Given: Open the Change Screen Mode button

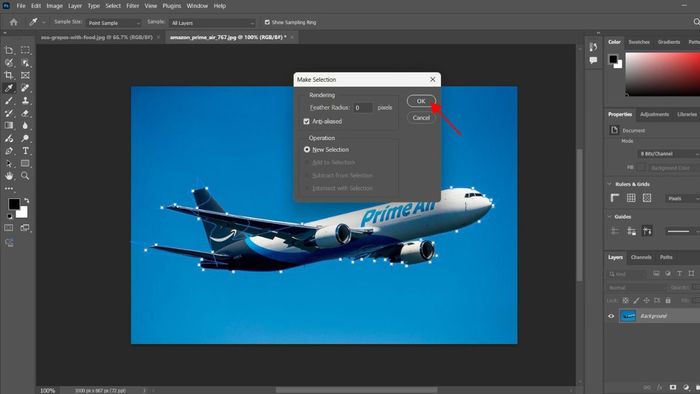Looking at the screenshot, I should (25, 228).
